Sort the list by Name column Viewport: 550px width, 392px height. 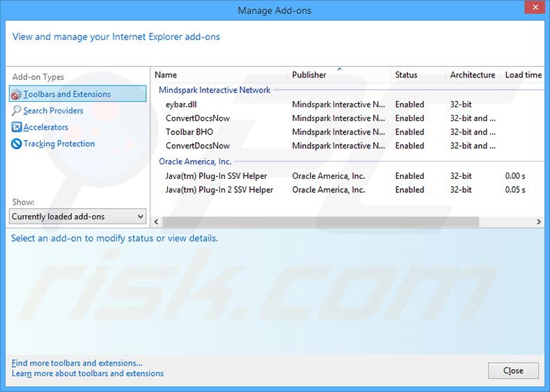point(219,75)
